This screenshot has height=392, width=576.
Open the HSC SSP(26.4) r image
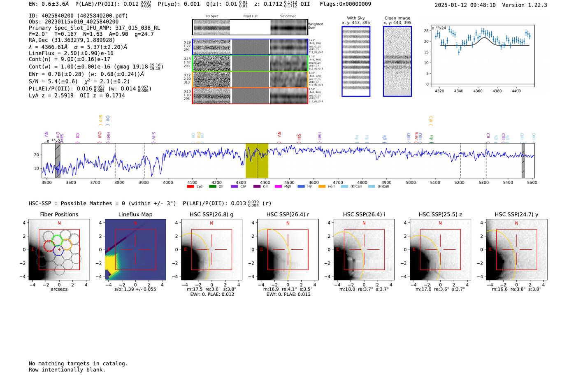(x=288, y=250)
